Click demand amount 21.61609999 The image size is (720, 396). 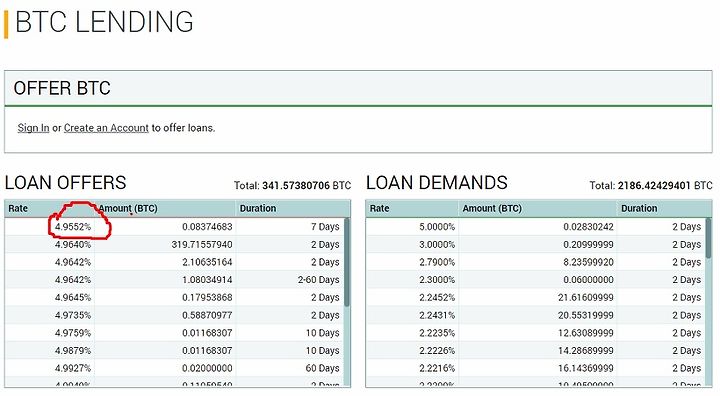tap(586, 298)
